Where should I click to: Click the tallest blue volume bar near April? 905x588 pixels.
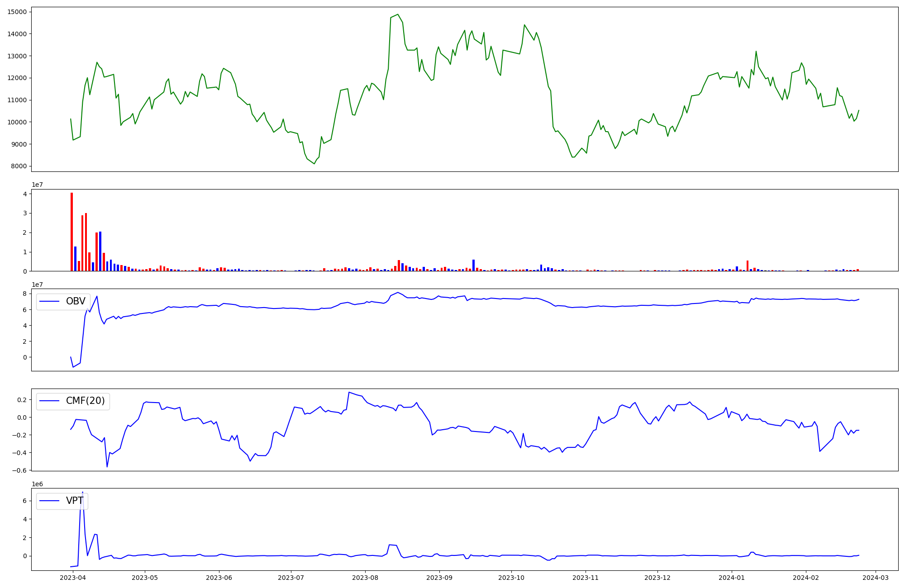pos(100,251)
